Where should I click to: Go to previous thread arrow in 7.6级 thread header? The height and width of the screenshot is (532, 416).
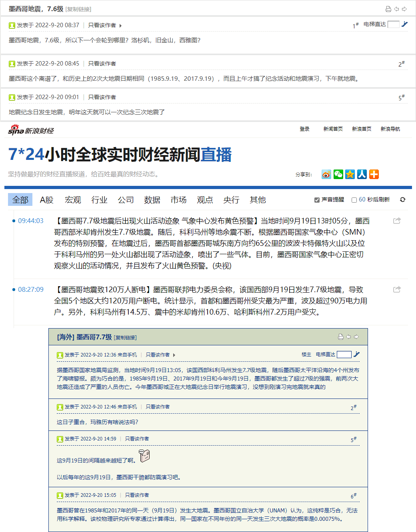coord(396,9)
